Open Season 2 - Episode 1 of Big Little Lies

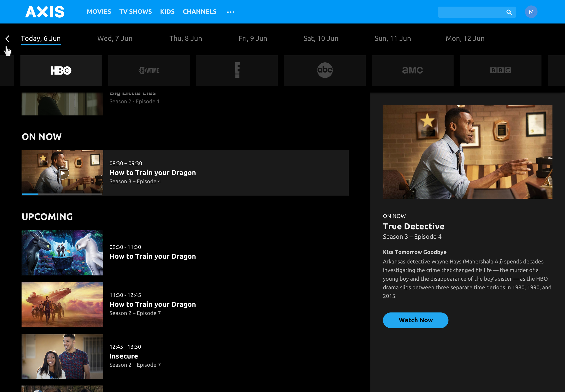tap(134, 101)
